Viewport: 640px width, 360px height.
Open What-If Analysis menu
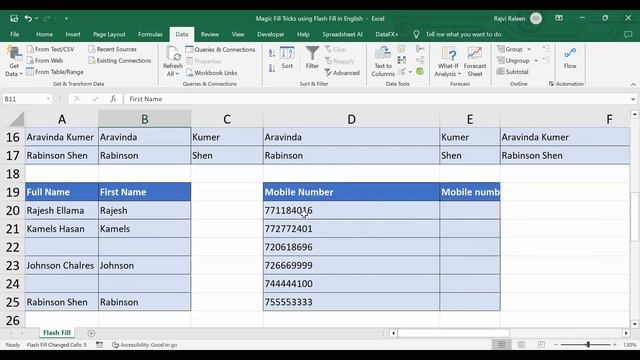click(448, 61)
